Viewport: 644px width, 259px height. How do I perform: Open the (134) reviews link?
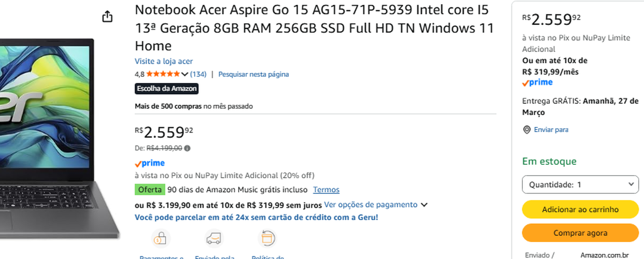pos(198,74)
